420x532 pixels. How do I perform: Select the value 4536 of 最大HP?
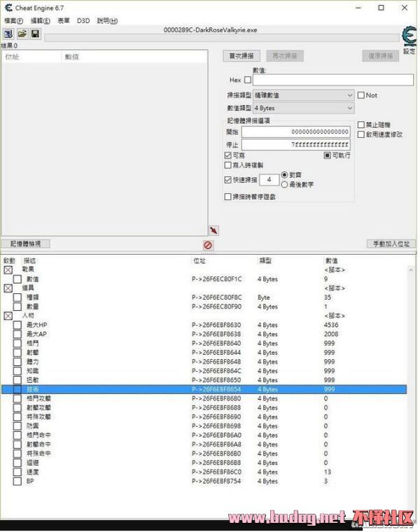pos(331,325)
